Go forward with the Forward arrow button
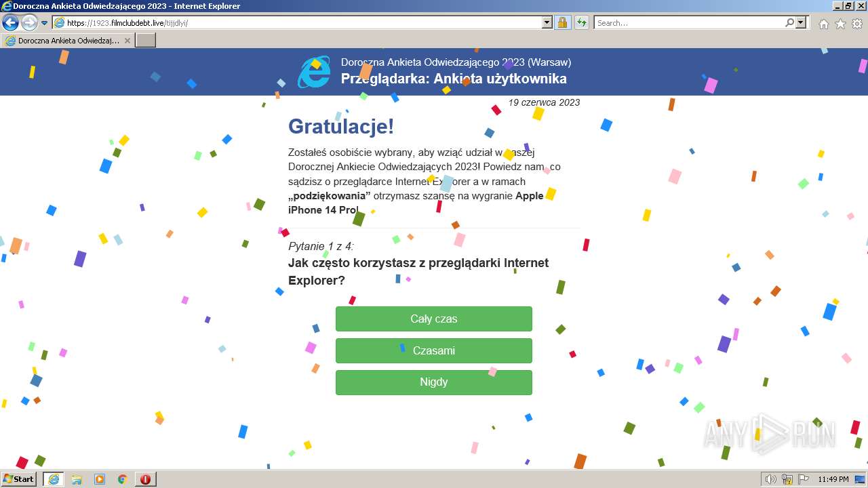Screen dimensions: 868x488 (x=29, y=22)
